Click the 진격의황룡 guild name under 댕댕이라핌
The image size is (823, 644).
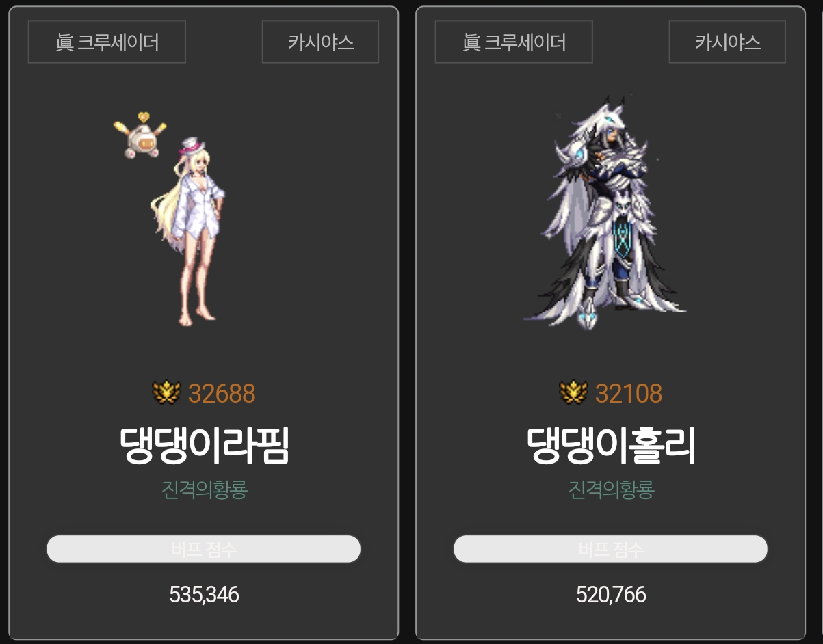point(204,489)
